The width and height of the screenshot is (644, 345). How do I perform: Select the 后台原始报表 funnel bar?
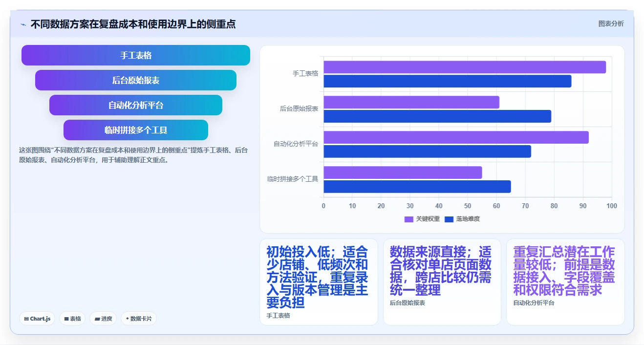point(136,80)
